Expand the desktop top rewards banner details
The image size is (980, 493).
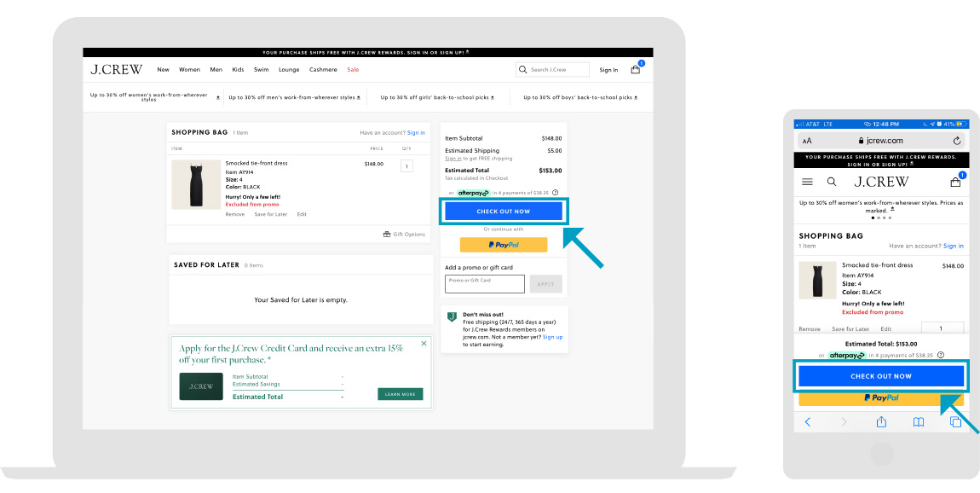coord(468,53)
